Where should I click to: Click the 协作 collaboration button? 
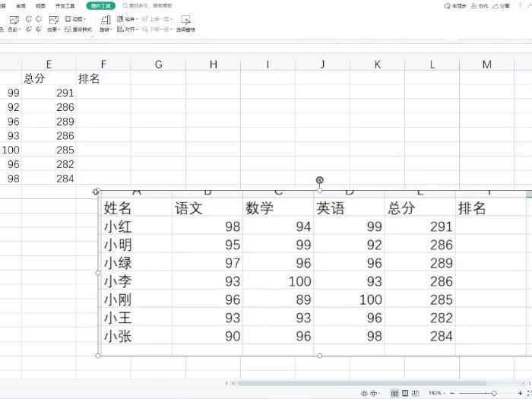[479, 6]
